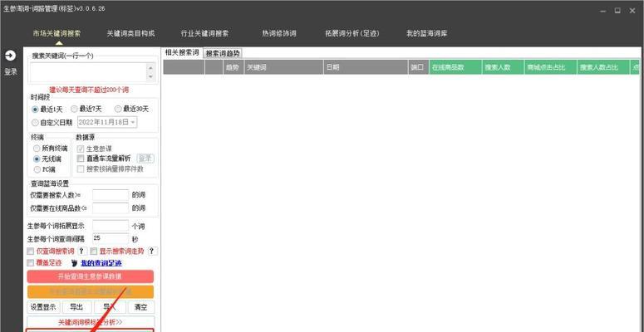Switch to 行业关键词搜索 tab
Screen dimensions: 644x332
click(205, 34)
